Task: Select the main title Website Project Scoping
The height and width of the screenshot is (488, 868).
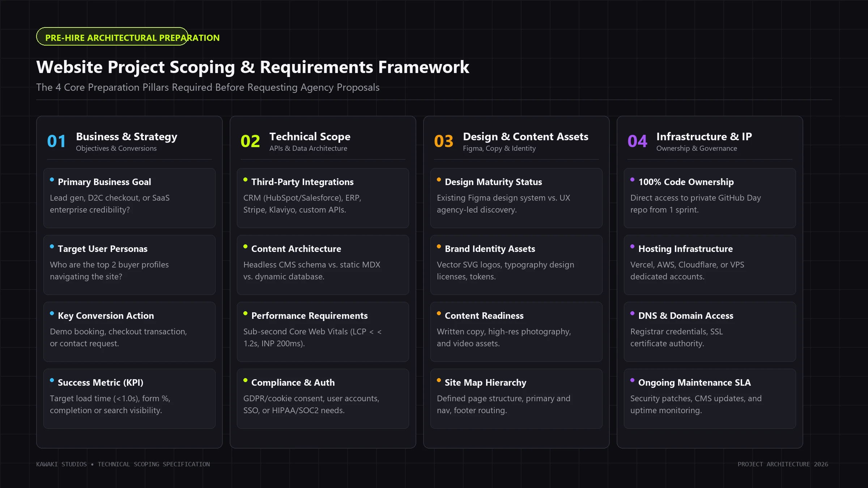Action: [x=253, y=67]
